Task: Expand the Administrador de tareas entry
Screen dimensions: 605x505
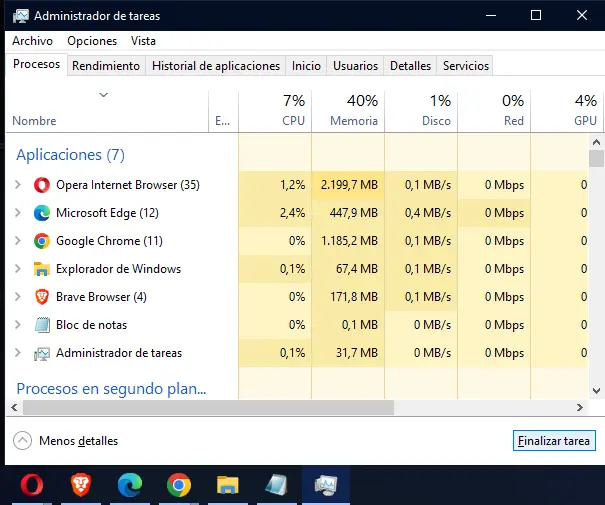Action: click(18, 353)
